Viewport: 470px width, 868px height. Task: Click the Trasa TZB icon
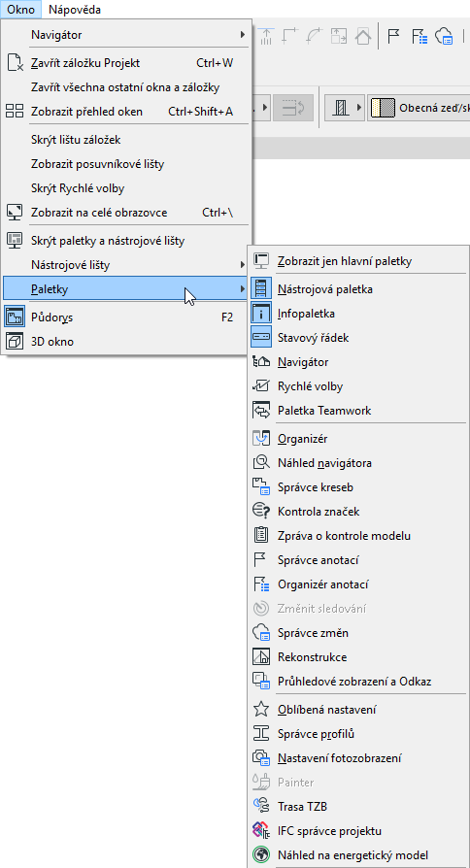pyautogui.click(x=260, y=807)
